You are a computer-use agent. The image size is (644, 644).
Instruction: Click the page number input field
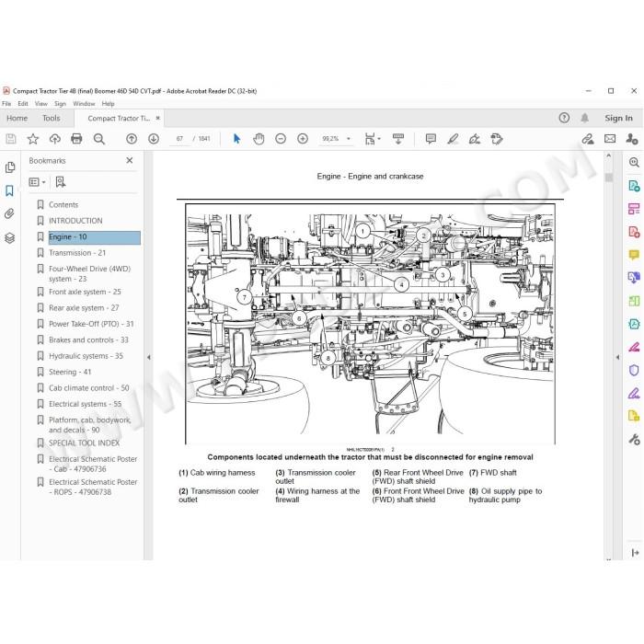(179, 139)
